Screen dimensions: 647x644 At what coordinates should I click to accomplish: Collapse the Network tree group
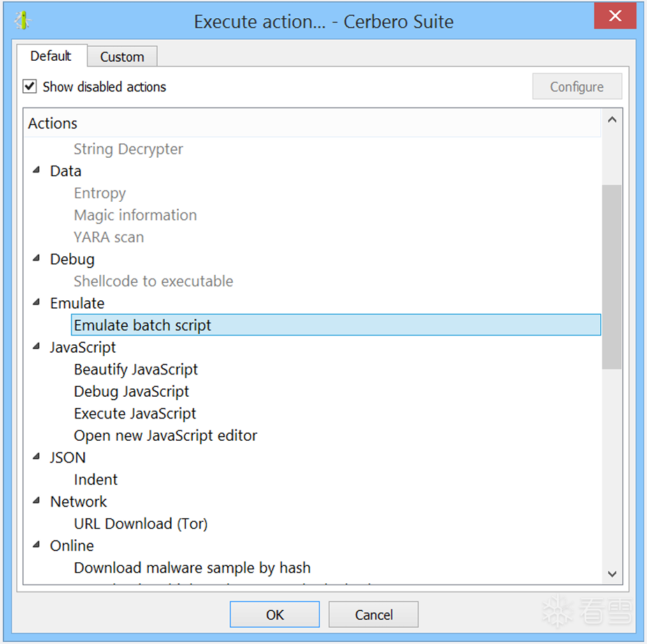36,501
